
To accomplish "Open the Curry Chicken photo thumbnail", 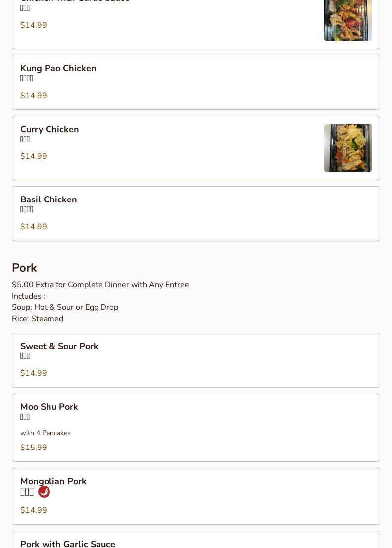I will click(x=347, y=148).
